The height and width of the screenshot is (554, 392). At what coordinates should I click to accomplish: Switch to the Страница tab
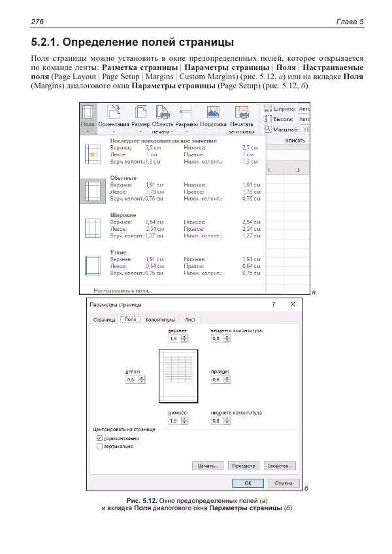click(104, 320)
